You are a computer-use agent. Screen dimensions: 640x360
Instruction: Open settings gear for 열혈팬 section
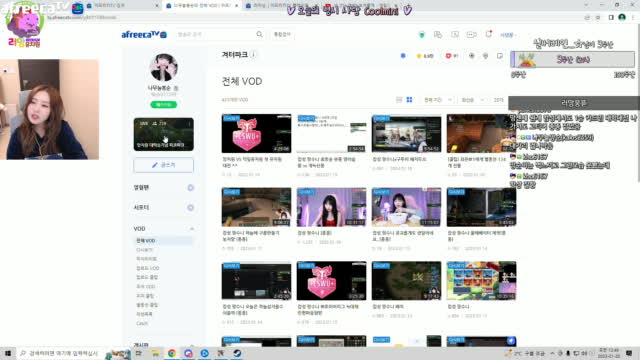point(190,187)
